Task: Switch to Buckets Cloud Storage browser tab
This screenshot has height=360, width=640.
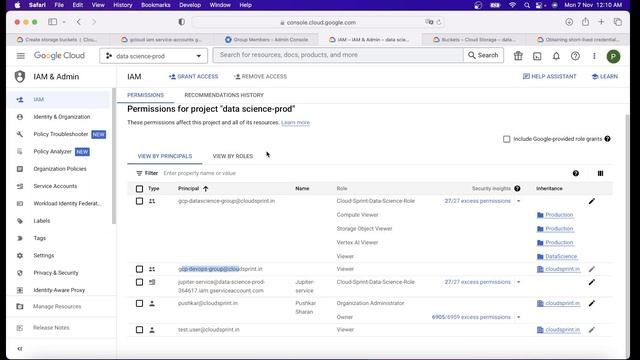Action: pos(474,40)
